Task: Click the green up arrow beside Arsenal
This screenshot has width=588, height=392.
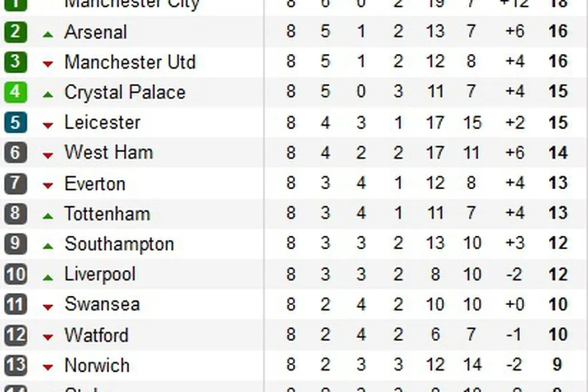Action: pyautogui.click(x=48, y=35)
